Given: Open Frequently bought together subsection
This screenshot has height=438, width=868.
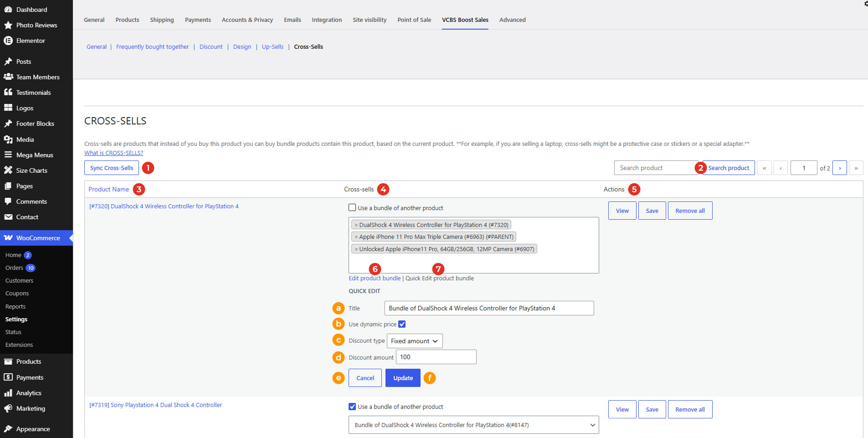Looking at the screenshot, I should [x=153, y=46].
